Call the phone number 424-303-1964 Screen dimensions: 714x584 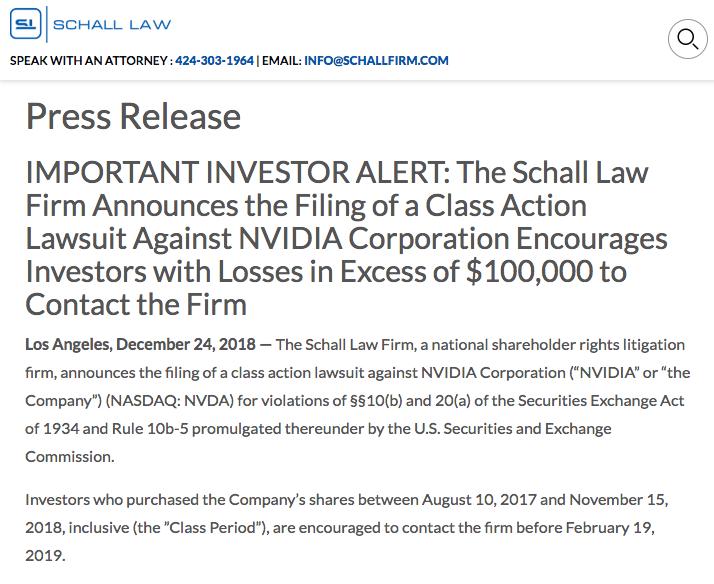[214, 60]
